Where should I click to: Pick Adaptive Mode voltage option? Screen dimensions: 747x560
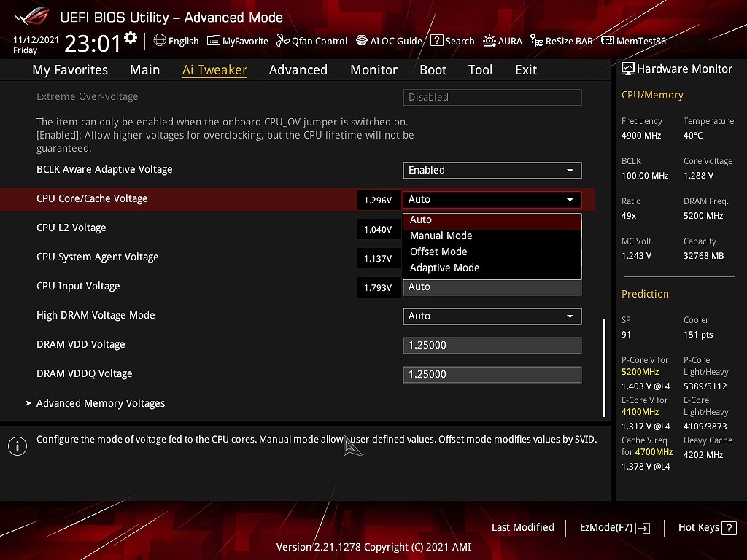point(444,268)
